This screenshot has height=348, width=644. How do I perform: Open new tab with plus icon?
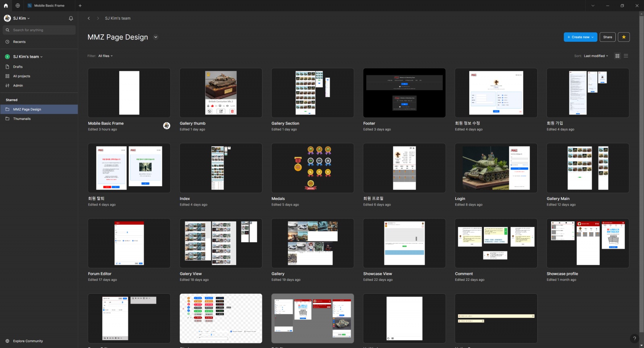tap(80, 6)
